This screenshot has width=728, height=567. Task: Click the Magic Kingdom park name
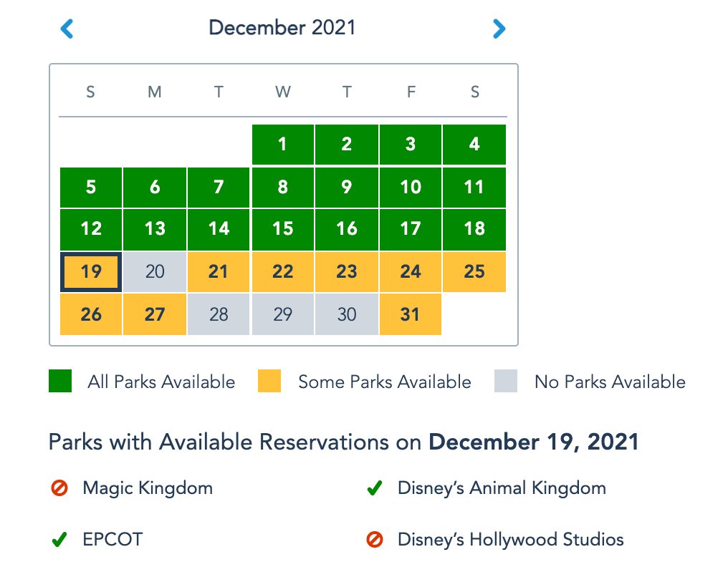[148, 488]
